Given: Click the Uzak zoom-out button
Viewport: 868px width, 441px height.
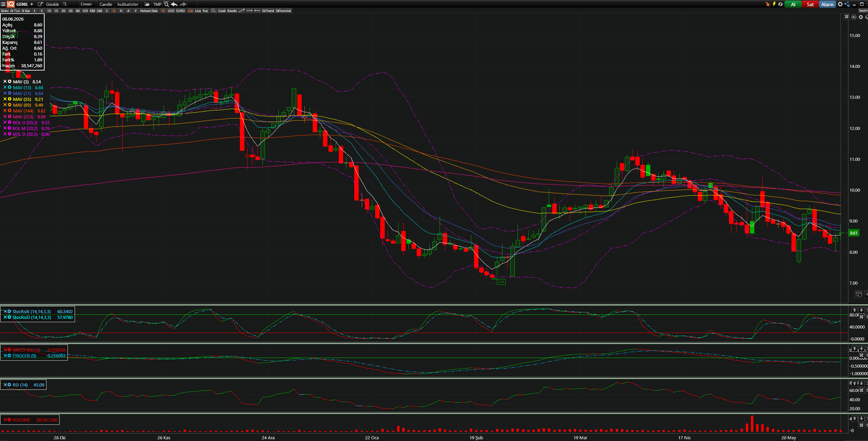Looking at the screenshot, I should click(x=222, y=11).
